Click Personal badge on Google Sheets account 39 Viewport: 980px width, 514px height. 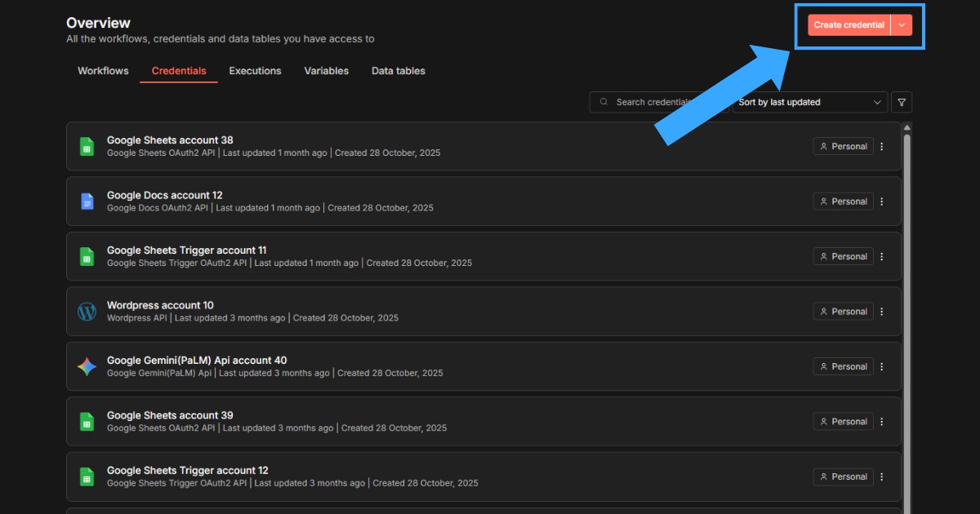click(843, 422)
